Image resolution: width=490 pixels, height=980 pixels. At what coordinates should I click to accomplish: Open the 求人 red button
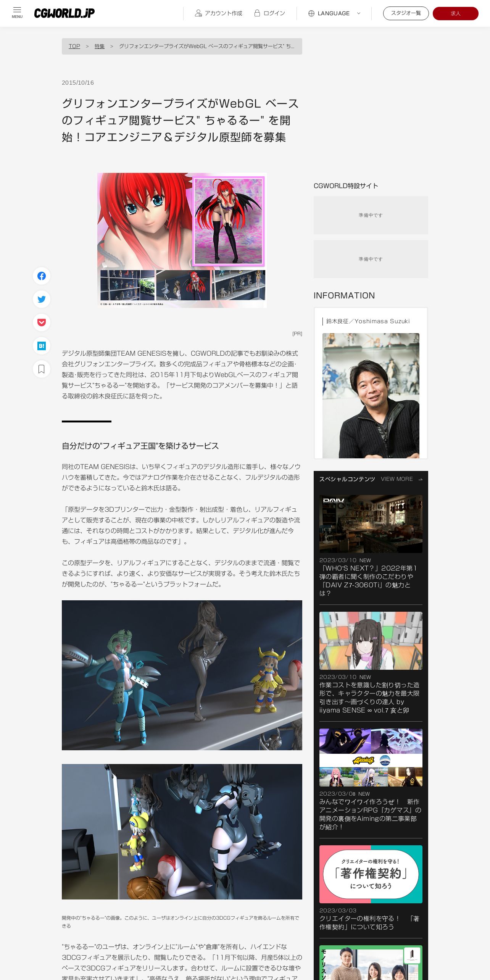point(456,13)
